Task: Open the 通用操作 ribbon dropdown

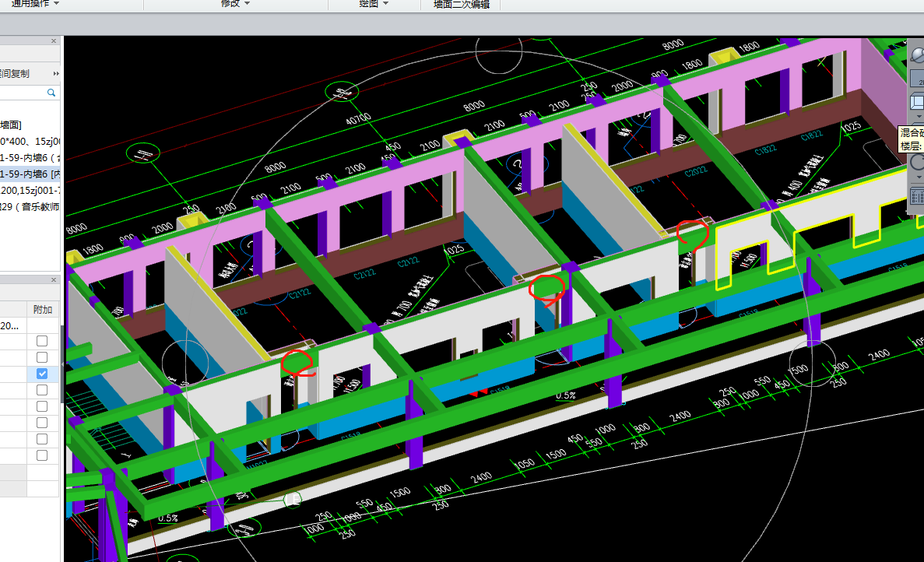Action: pyautogui.click(x=35, y=4)
